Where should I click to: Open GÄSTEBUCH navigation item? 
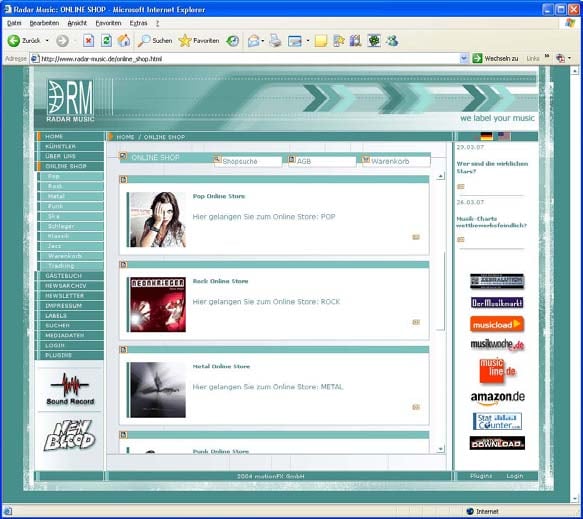[70, 276]
